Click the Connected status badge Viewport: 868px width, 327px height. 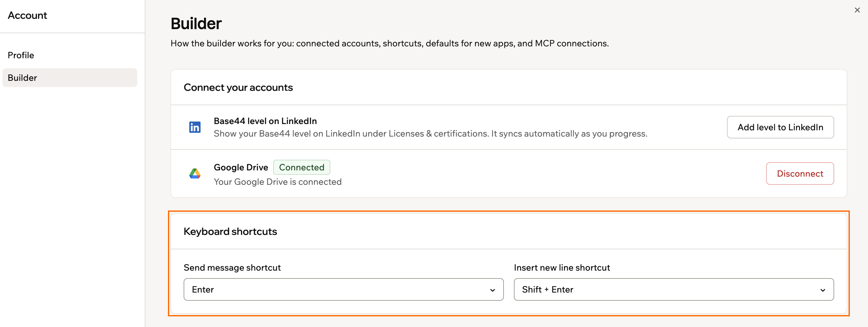click(x=301, y=167)
